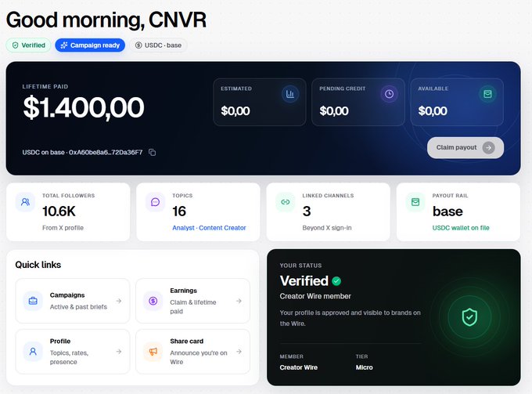Click the sparkle icon in Campaign ready badge

click(64, 45)
